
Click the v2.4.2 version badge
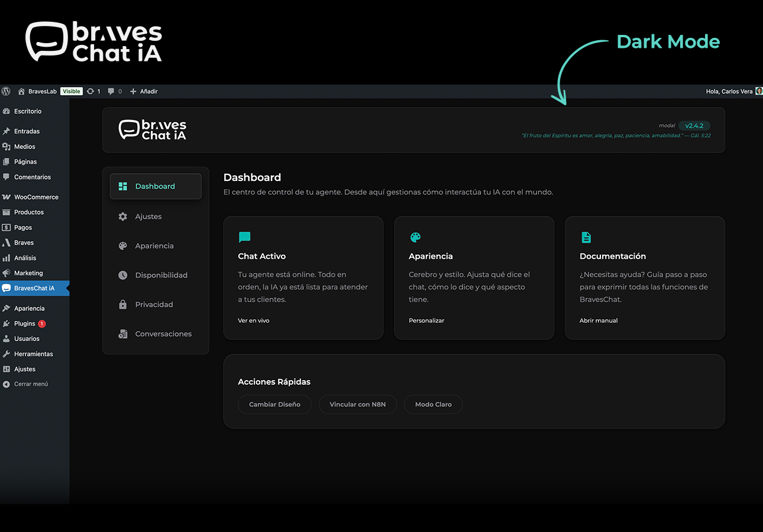point(694,126)
